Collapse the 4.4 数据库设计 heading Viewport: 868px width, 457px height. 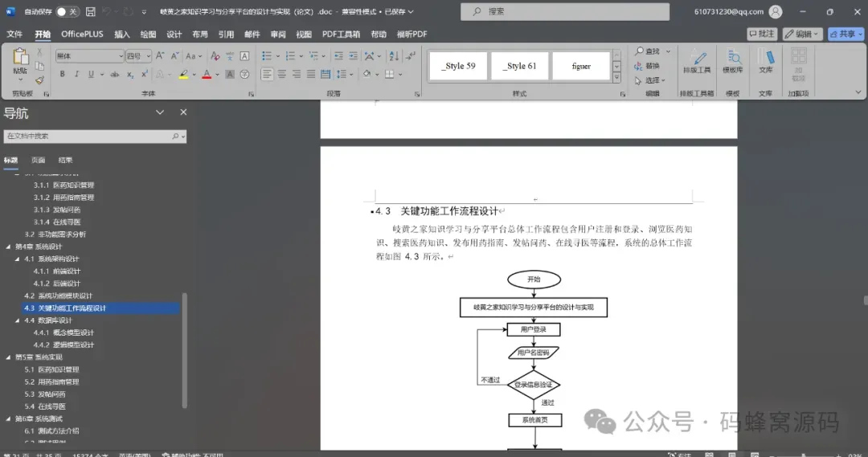tap(17, 320)
